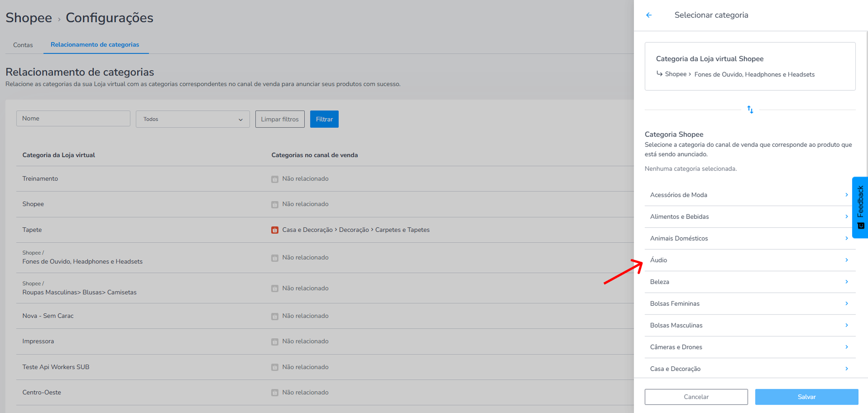Click the Cancelar button

pos(696,397)
